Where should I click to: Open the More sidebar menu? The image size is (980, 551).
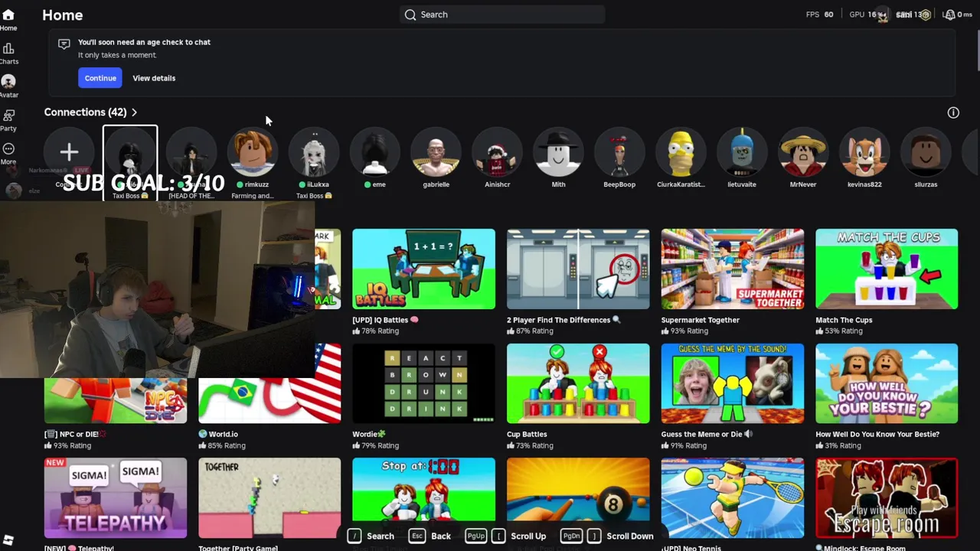point(8,149)
